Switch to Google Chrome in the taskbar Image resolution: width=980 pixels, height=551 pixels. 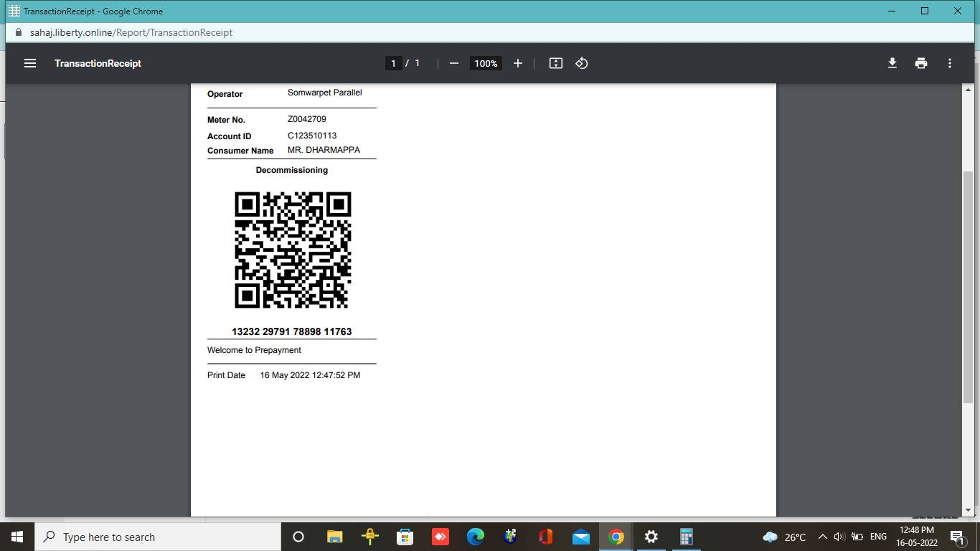tap(616, 537)
